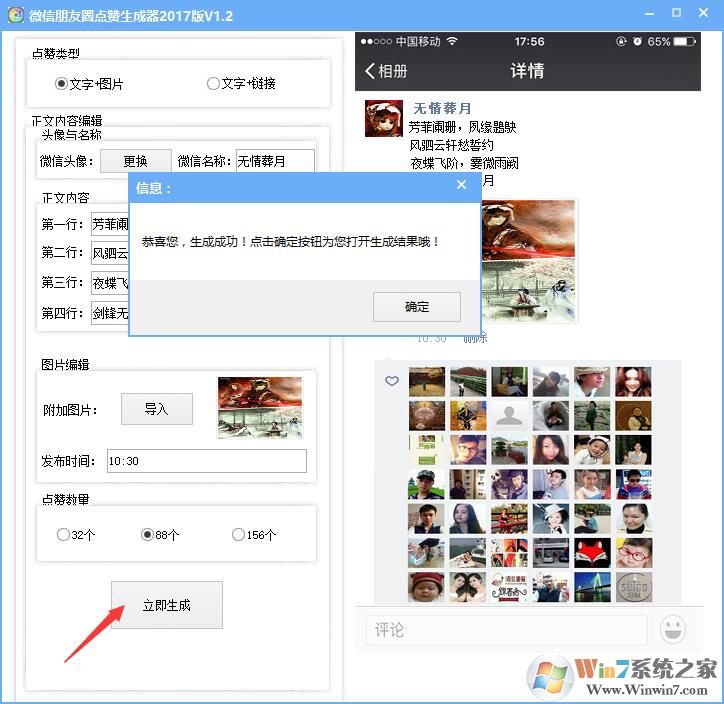Screen dimensions: 724x704
Task: Click the 第四行 text field
Action: (x=110, y=313)
